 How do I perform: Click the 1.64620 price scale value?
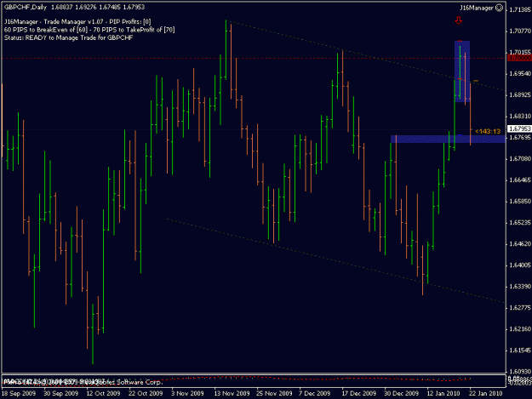point(520,244)
